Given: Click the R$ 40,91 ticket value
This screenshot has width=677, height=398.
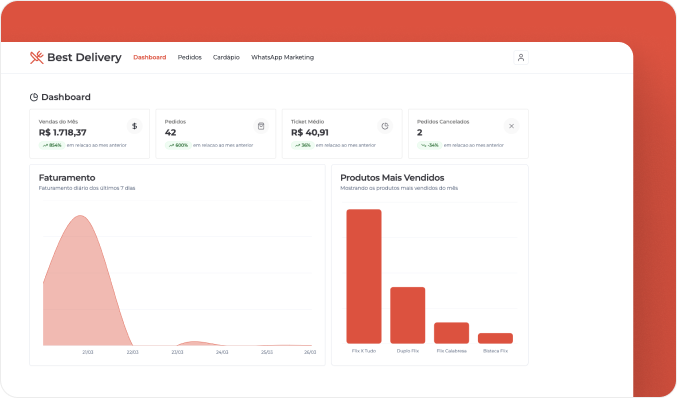Looking at the screenshot, I should coord(310,133).
